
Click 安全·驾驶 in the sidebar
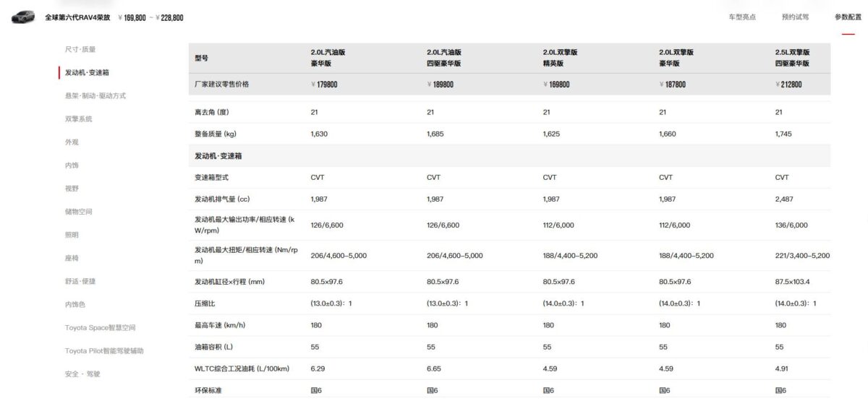click(x=82, y=374)
